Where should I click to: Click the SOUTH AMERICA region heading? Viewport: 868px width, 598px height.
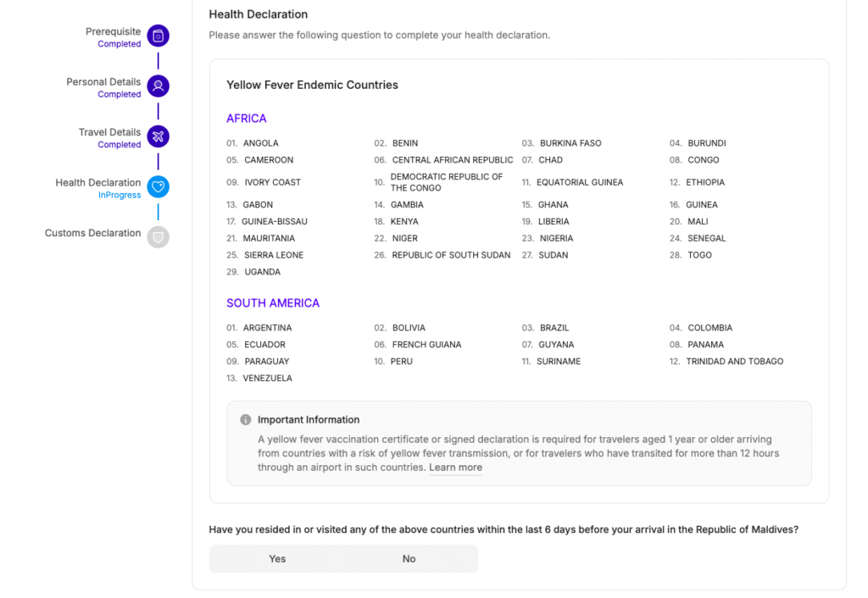point(273,303)
